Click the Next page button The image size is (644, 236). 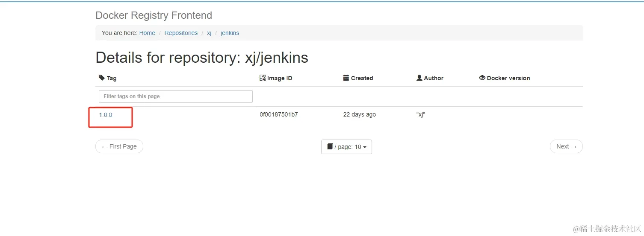coord(566,146)
